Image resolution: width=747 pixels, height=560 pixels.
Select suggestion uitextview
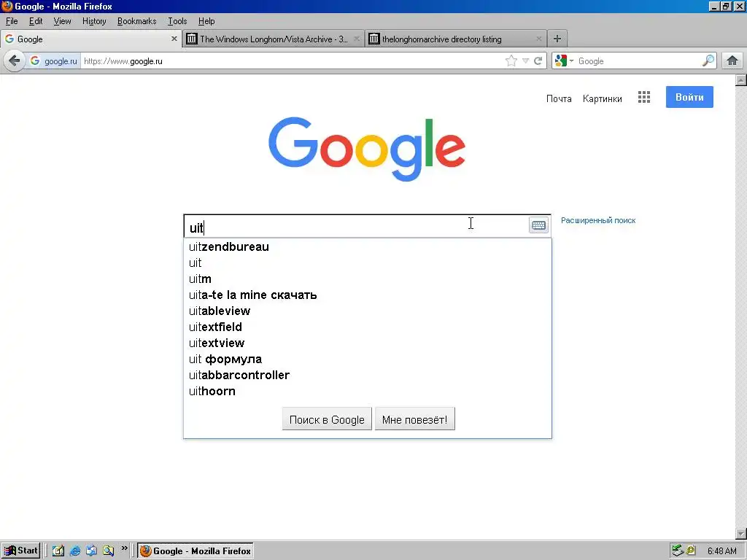tap(368, 343)
